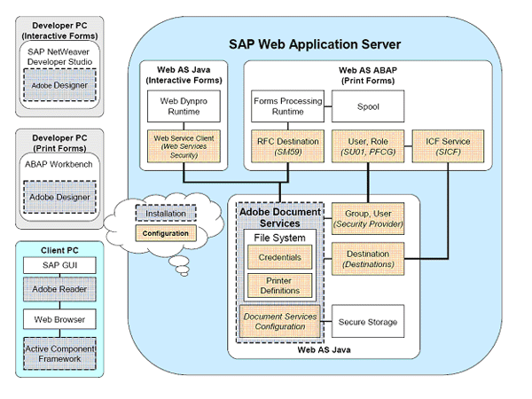The image size is (532, 399).
Task: Click the SAP Web Application Server title
Action: click(315, 44)
